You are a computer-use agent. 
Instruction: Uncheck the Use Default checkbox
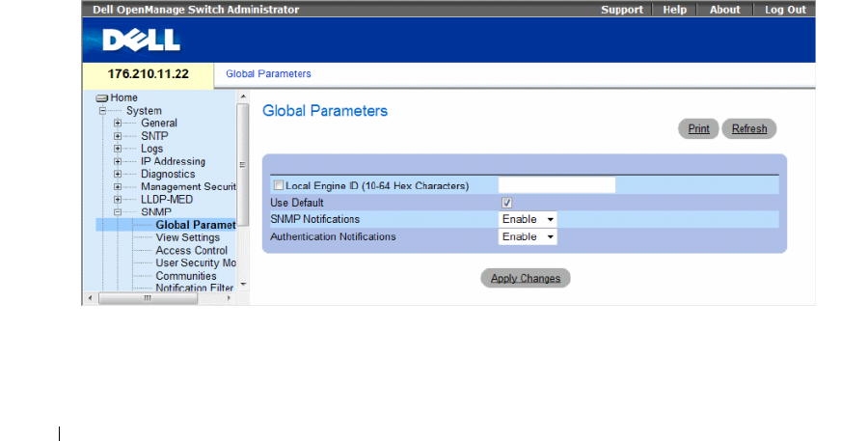click(506, 203)
